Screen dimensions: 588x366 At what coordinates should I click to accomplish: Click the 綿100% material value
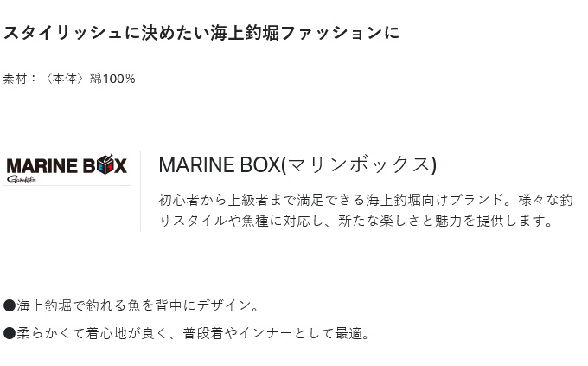click(113, 79)
